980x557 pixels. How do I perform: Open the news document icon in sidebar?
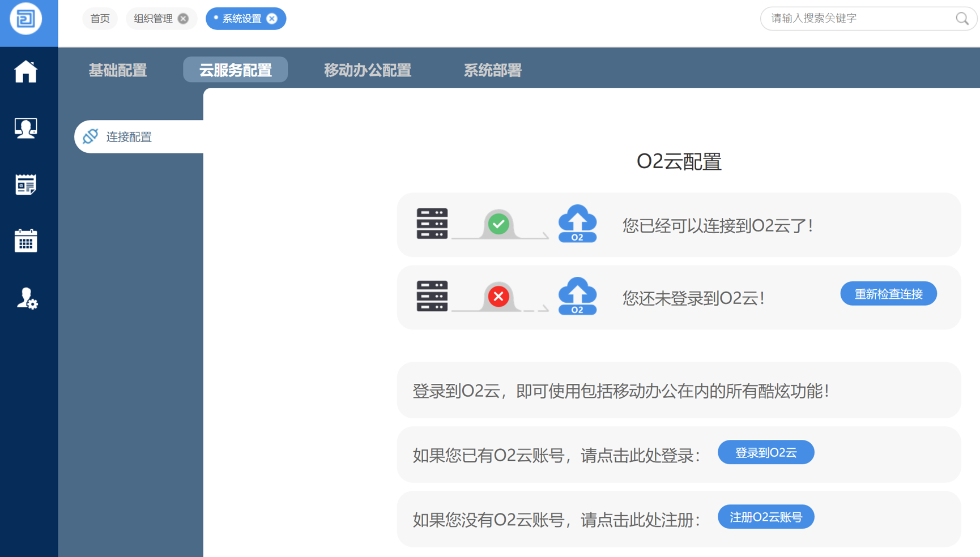26,185
